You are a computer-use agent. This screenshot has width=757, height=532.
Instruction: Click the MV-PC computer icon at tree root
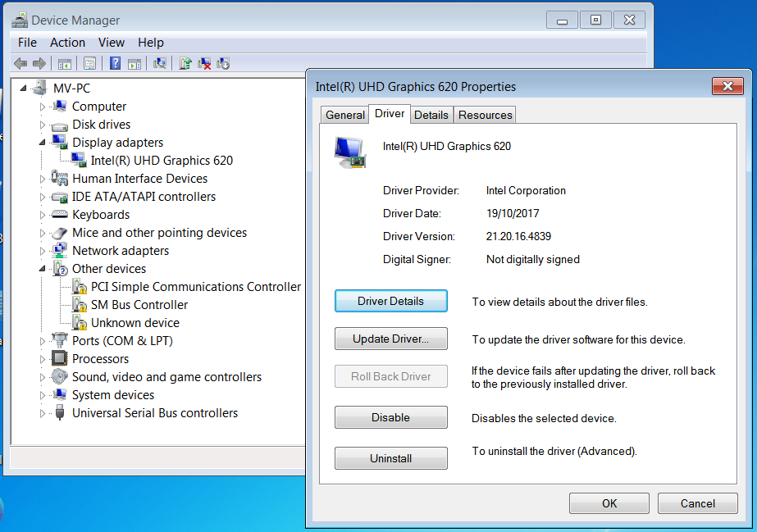[39, 88]
